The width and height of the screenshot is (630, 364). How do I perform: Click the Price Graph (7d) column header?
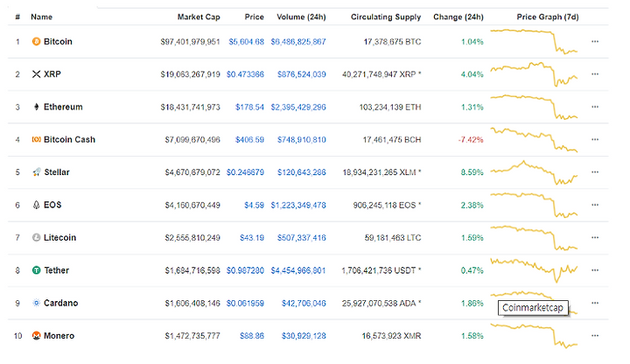pos(548,17)
